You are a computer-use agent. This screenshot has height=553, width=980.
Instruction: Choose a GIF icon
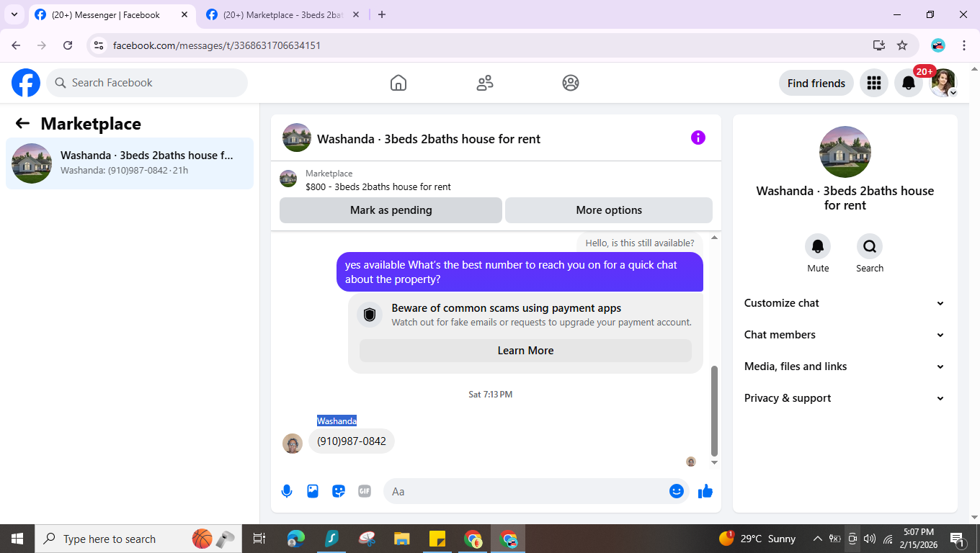365,491
